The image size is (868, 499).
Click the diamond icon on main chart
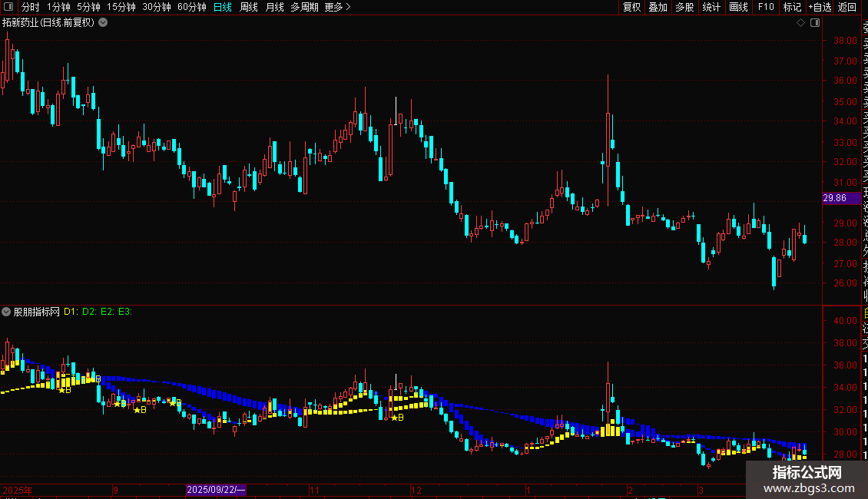point(800,23)
